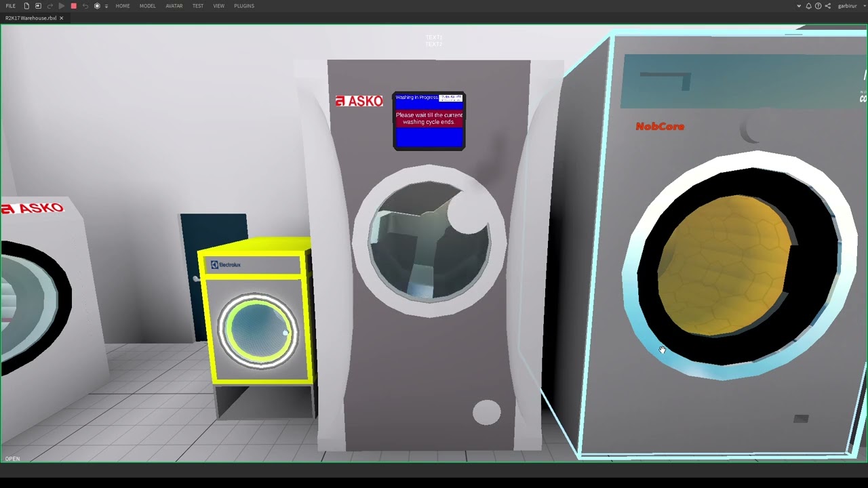This screenshot has height=488, width=868.
Task: Open quick access toolbar dropdown arrow
Action: pos(106,6)
